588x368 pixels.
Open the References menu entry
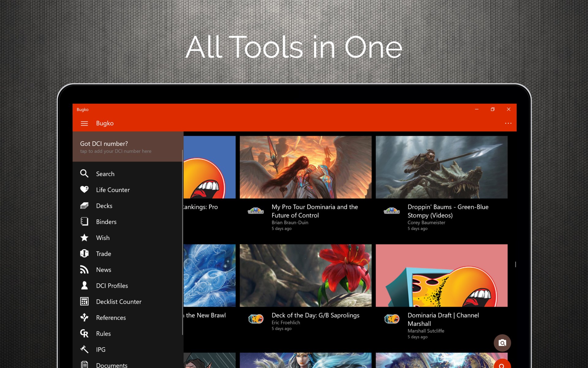coord(111,317)
